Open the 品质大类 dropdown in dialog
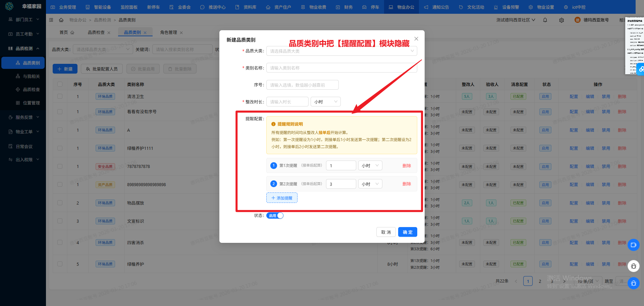 341,51
